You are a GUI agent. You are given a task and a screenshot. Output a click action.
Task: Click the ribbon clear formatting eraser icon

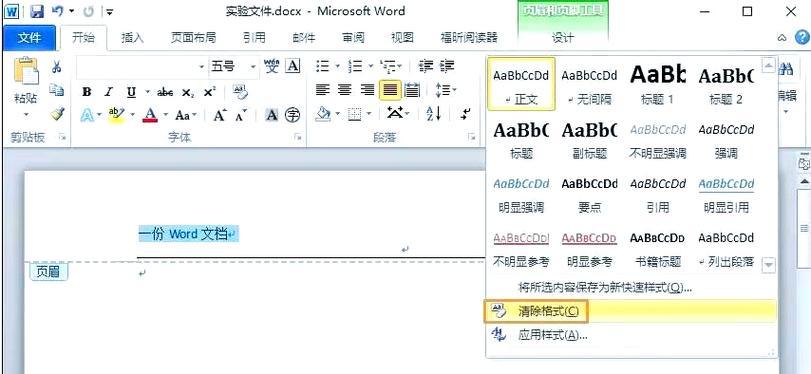[x=241, y=92]
